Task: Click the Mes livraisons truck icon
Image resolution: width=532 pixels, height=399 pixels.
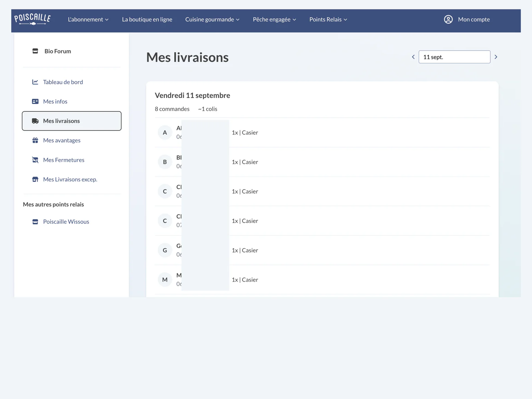Action: tap(35, 121)
